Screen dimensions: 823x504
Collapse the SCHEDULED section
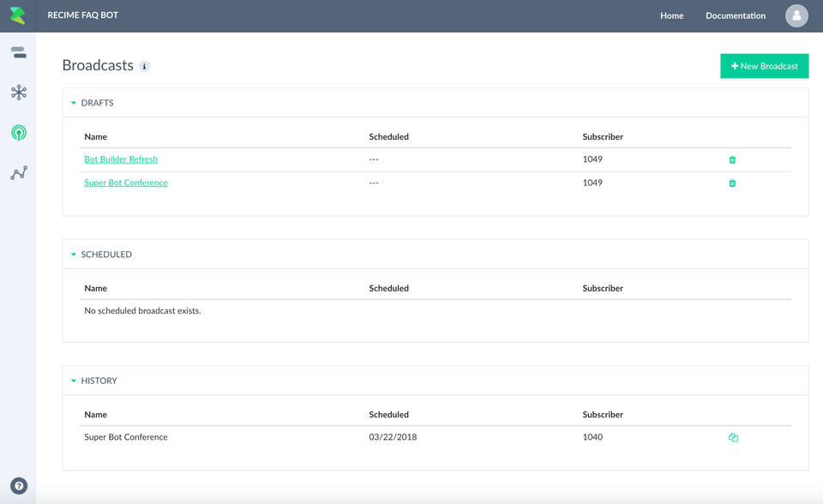click(73, 254)
